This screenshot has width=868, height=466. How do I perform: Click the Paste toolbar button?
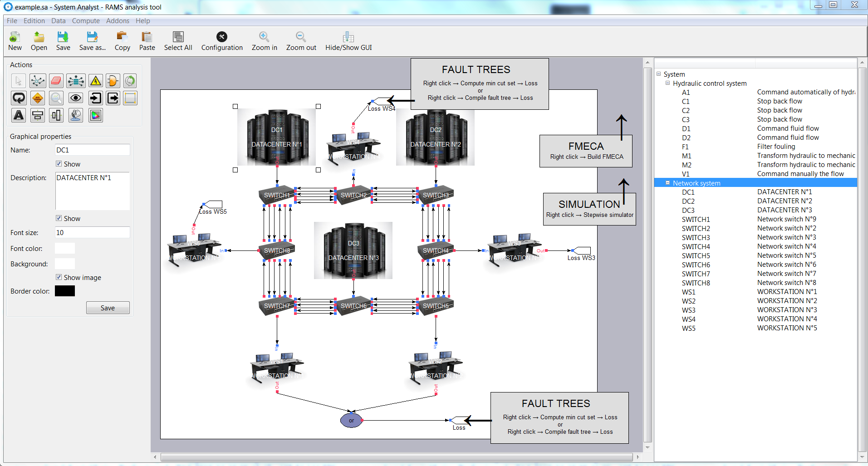click(147, 40)
